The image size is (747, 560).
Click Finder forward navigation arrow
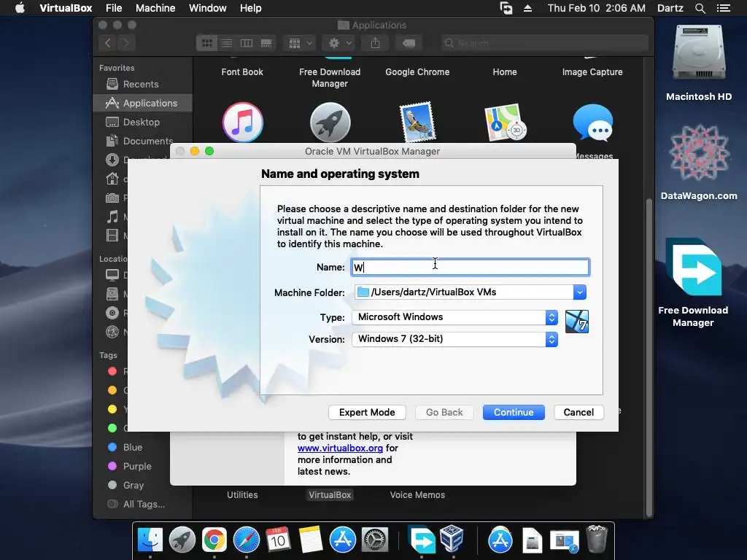tap(126, 43)
